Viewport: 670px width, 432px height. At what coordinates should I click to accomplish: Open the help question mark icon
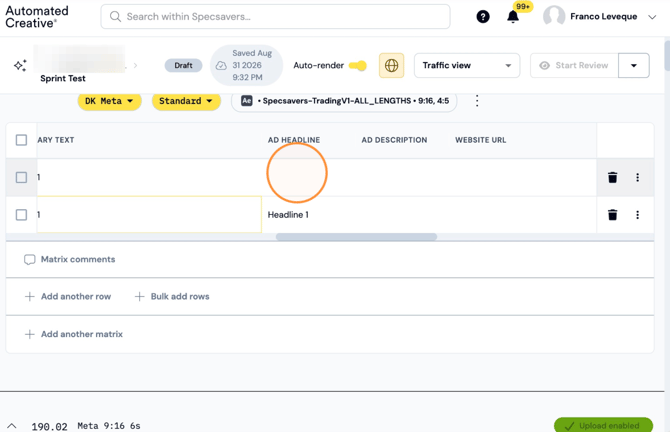[x=483, y=17]
